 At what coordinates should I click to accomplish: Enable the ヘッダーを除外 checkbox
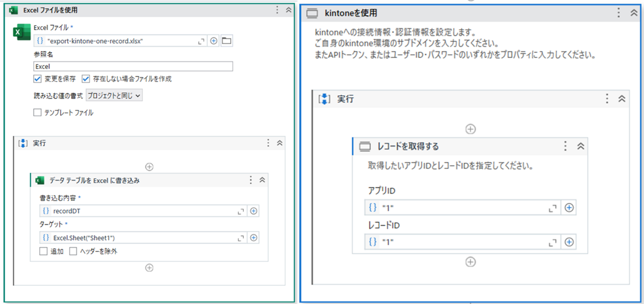pos(73,252)
